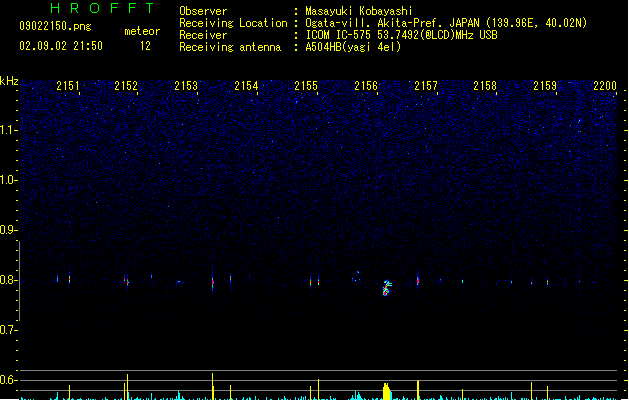Click observer name Masayuki Kobayashi
629x400 pixels.
[x=359, y=11]
